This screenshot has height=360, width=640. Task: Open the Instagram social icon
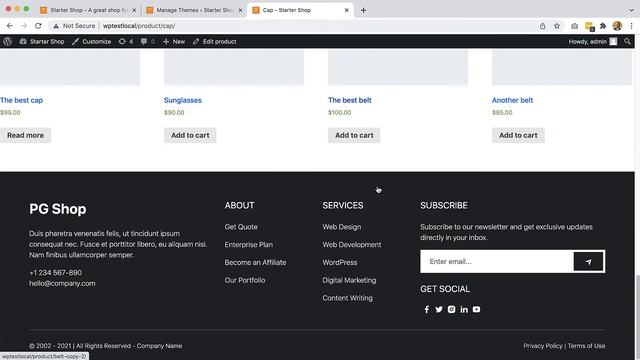[x=451, y=309]
